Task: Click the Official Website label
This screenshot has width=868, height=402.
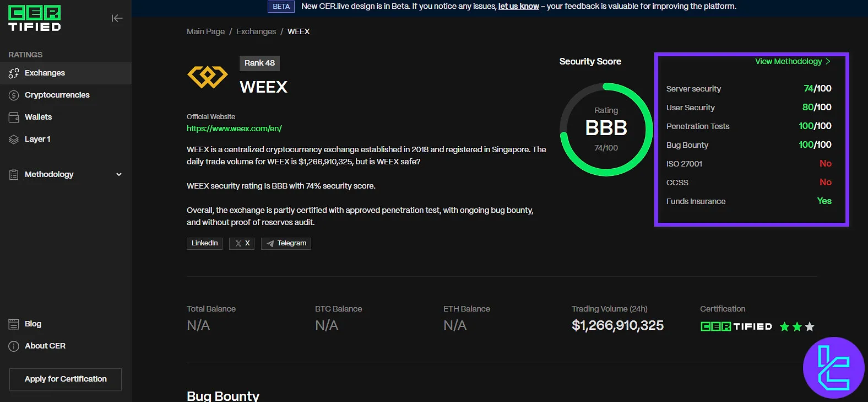Action: coord(211,117)
